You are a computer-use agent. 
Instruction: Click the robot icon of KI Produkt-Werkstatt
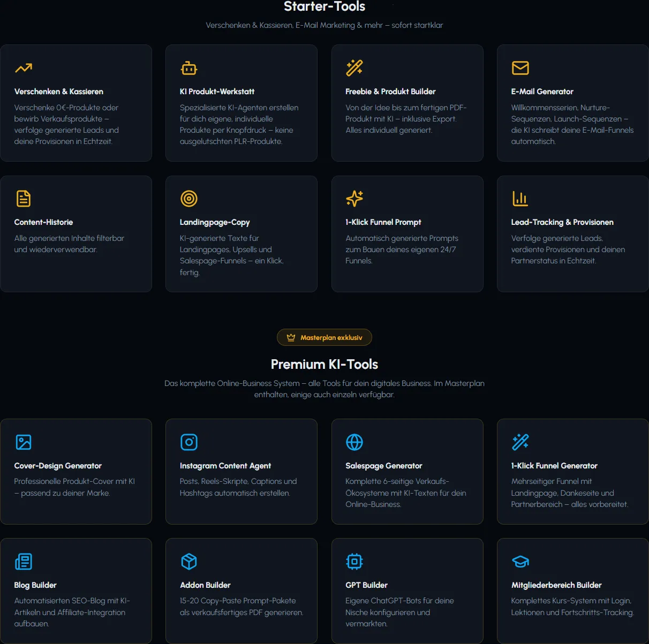(189, 68)
